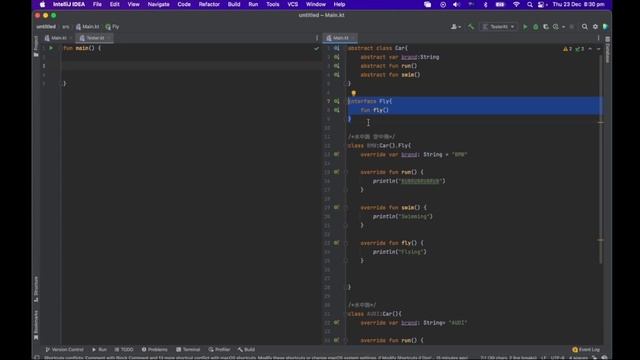Open the Project tool window sidebar button
The width and height of the screenshot is (640, 360).
pos(36,46)
